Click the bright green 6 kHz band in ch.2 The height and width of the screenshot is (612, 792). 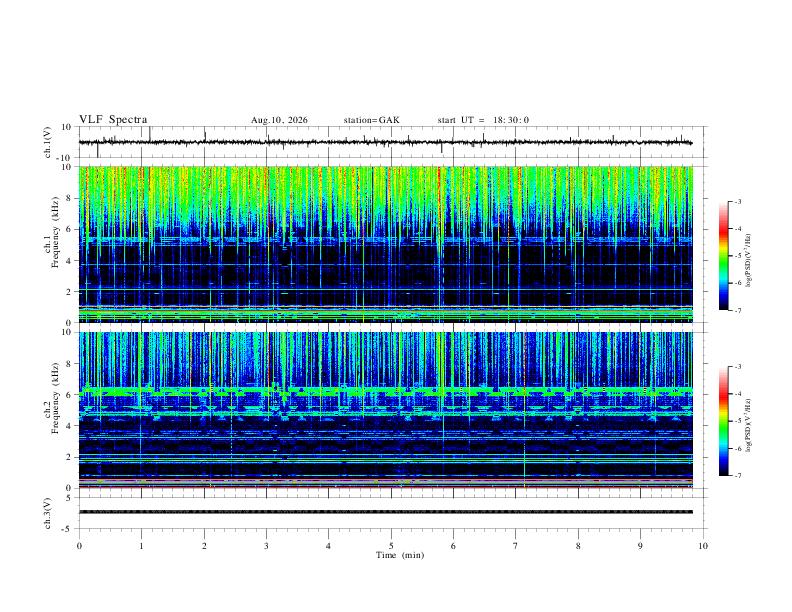point(386,391)
